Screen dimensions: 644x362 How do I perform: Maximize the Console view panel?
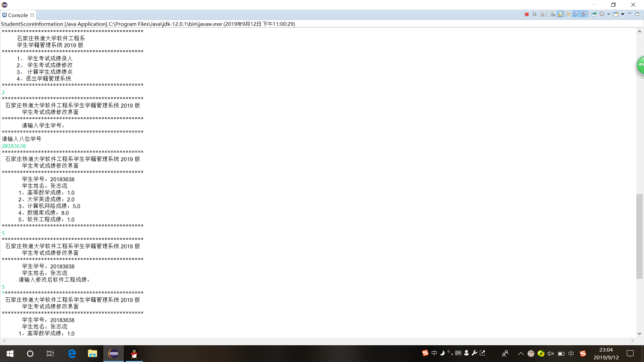(637, 14)
